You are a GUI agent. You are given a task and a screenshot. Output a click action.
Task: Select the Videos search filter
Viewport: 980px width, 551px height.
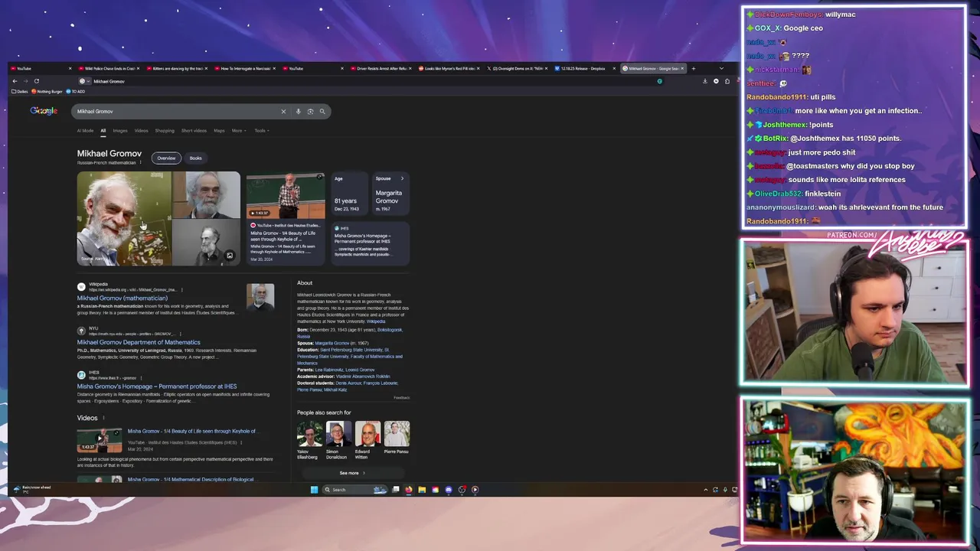[x=142, y=131]
